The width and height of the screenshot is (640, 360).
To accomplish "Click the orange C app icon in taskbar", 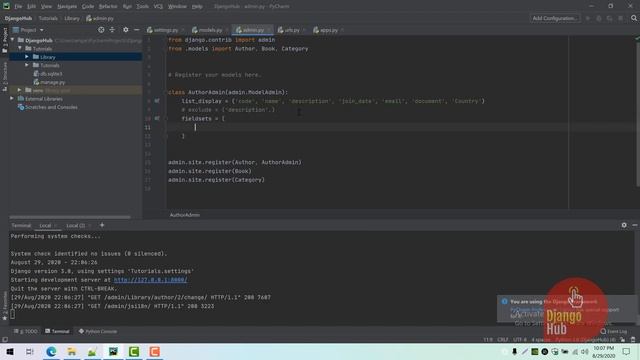I will tap(154, 351).
